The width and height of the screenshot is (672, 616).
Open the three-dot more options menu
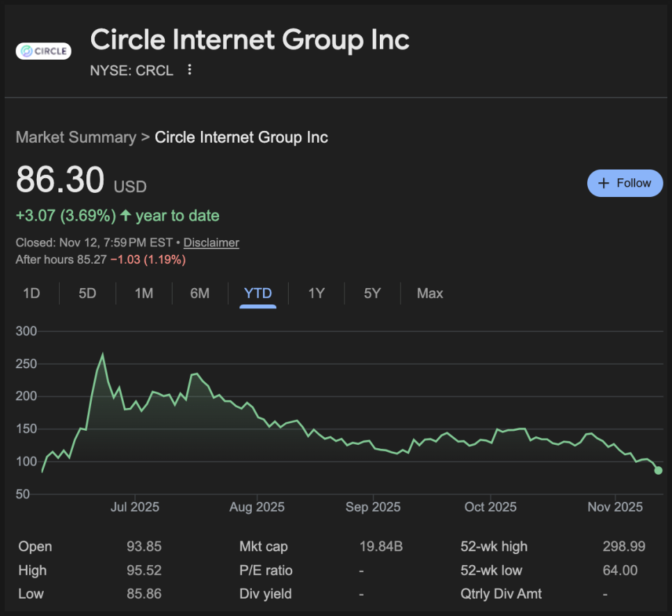(189, 70)
